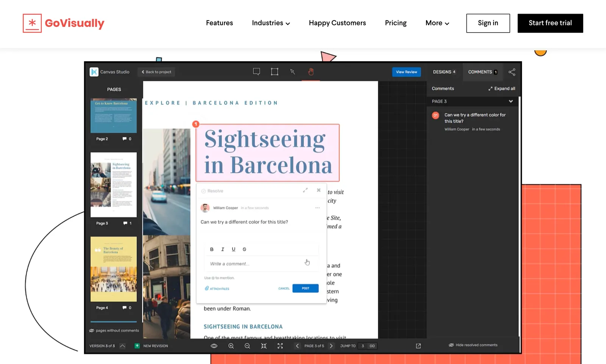The height and width of the screenshot is (364, 606).
Task: Hide resolved comments
Action: point(473,345)
